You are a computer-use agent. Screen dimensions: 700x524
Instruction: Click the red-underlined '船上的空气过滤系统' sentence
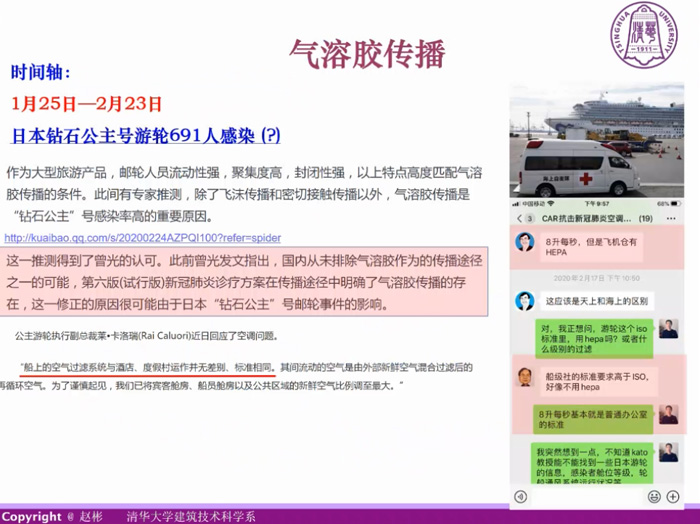click(x=147, y=367)
